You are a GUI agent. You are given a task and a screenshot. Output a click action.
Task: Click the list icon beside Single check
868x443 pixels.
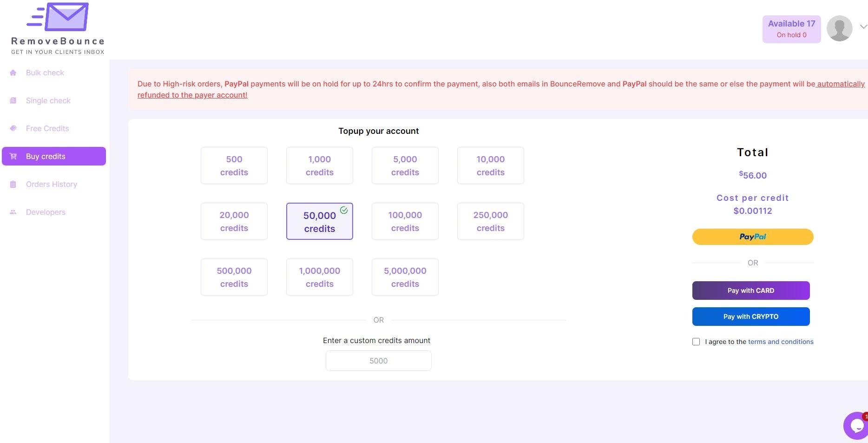[x=13, y=100]
